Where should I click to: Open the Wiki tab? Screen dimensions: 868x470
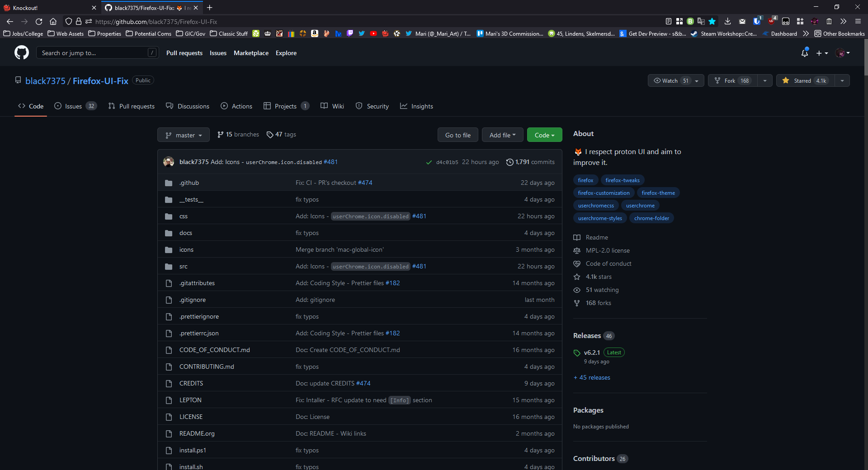coord(332,106)
